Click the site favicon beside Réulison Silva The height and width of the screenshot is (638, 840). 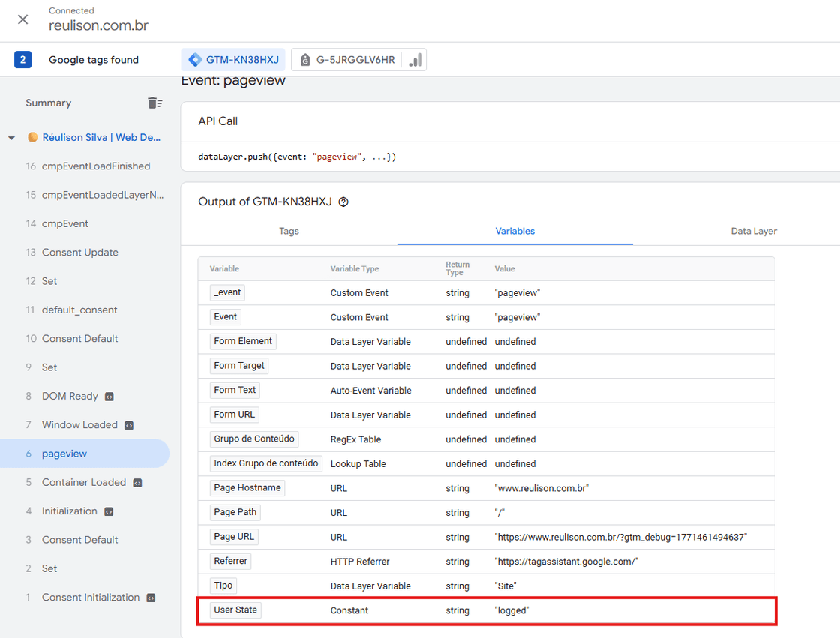pyautogui.click(x=31, y=137)
